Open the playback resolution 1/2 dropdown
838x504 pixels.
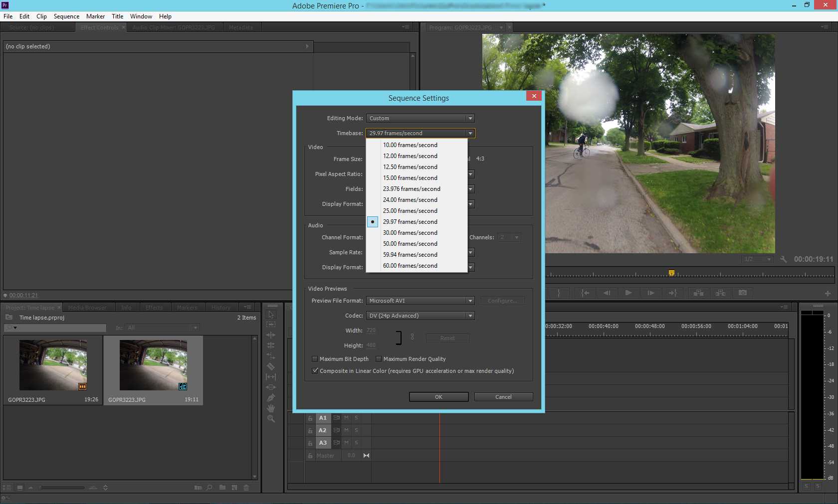point(757,259)
